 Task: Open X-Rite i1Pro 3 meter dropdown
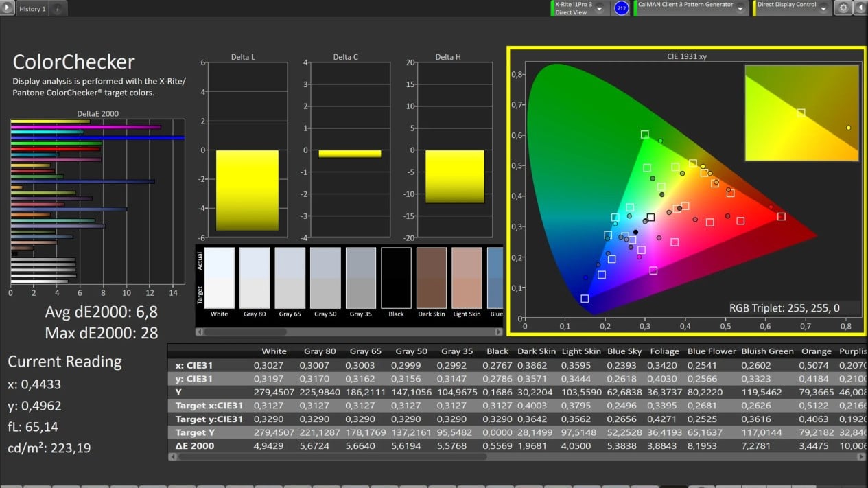click(600, 8)
